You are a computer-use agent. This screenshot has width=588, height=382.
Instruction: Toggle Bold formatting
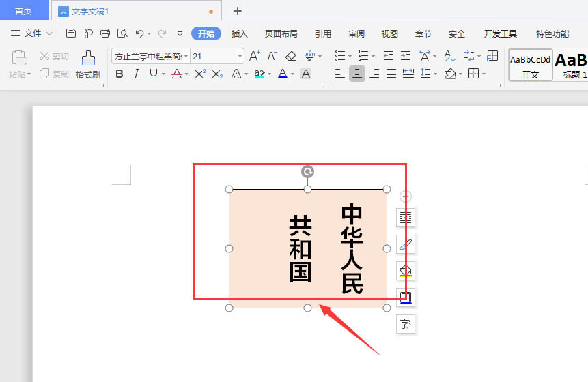(x=120, y=74)
